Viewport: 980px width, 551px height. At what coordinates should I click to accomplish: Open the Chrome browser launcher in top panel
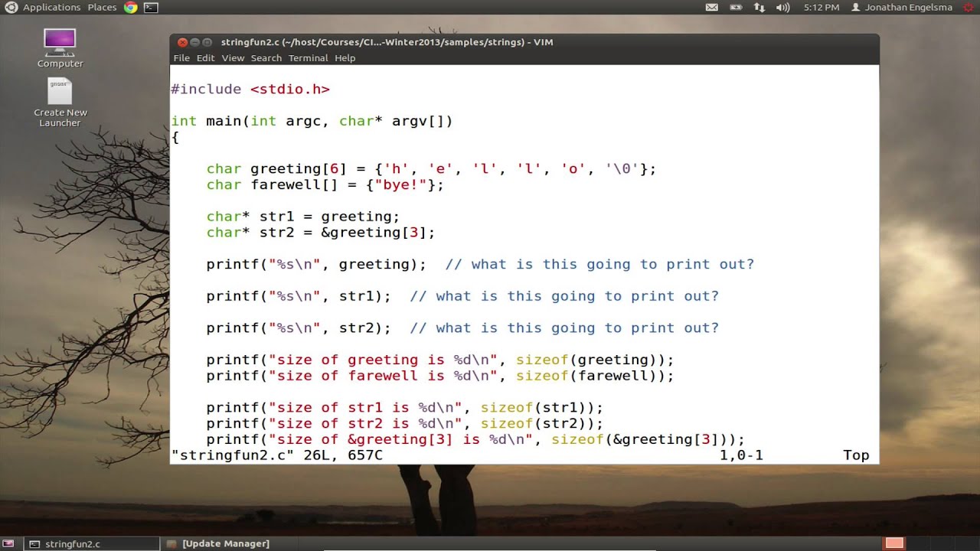point(131,7)
